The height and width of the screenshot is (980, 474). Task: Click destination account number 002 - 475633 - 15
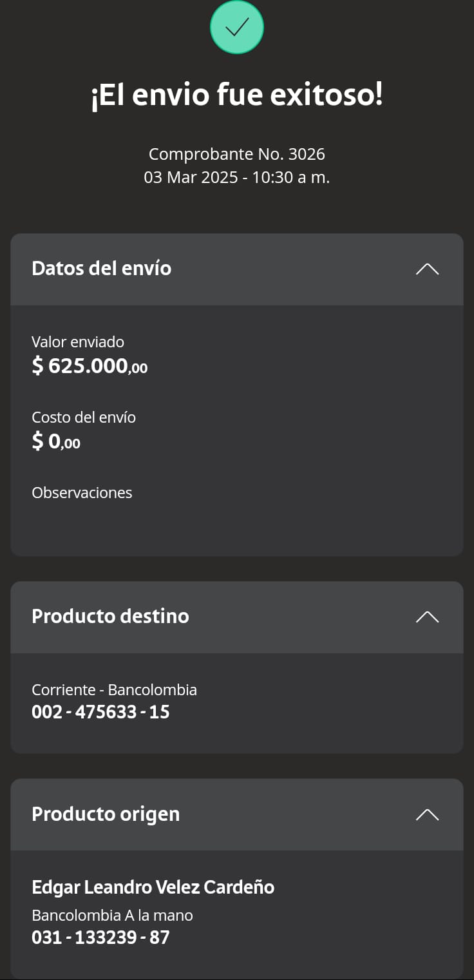100,712
